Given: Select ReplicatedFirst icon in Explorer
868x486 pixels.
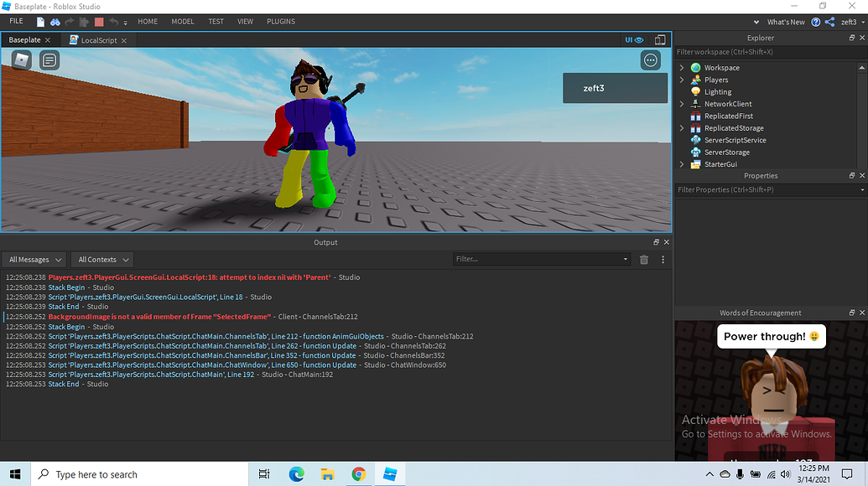Looking at the screenshot, I should click(696, 116).
